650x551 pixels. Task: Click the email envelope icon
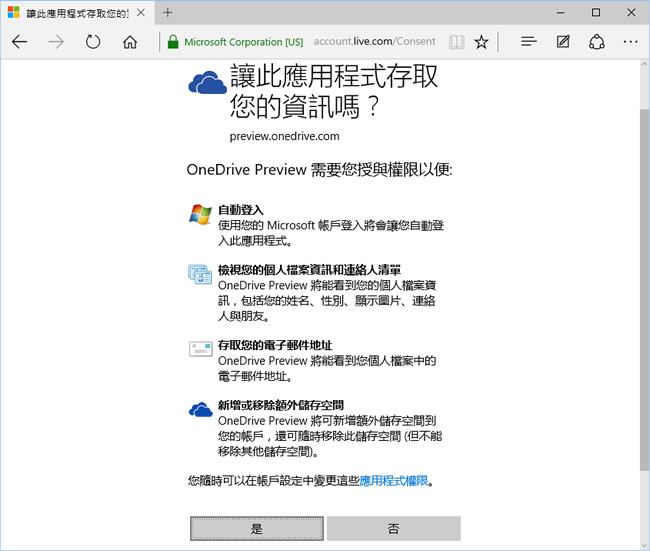click(x=201, y=349)
